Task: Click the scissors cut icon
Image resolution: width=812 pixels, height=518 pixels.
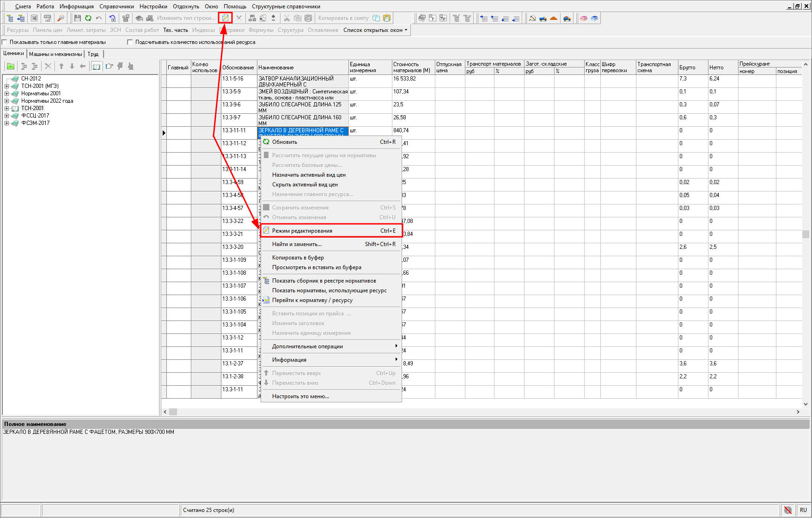Action: pos(287,18)
